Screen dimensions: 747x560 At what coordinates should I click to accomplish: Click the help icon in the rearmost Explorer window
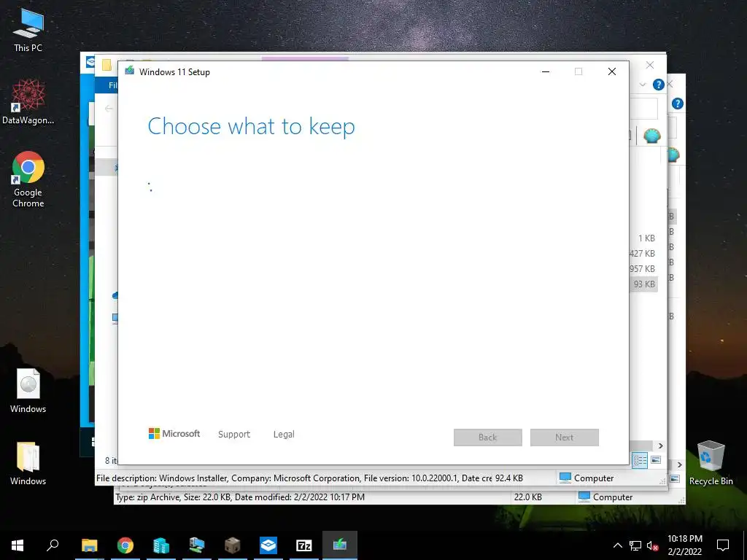[678, 104]
